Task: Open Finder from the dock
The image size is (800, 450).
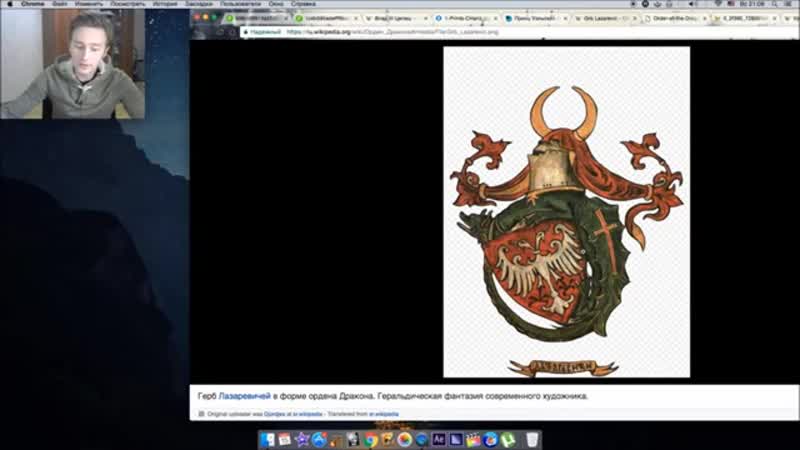Action: (x=267, y=439)
